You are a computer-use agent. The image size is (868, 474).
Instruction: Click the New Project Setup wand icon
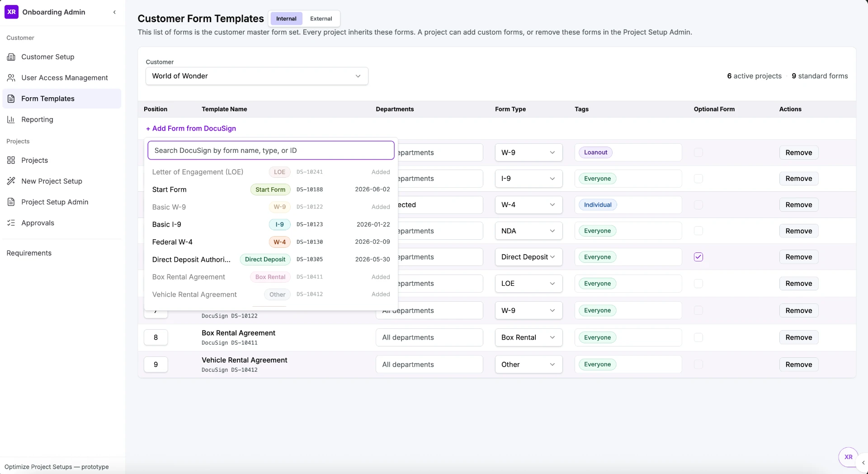11,181
